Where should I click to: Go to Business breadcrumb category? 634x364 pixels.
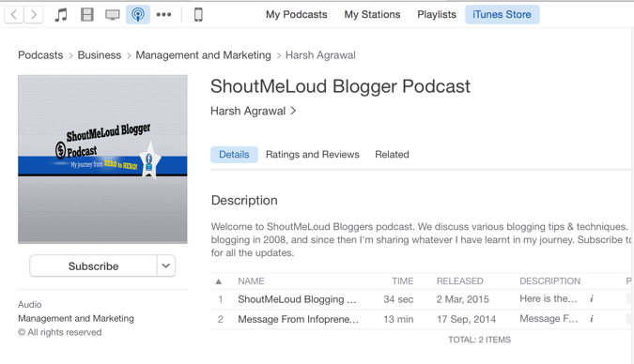[x=100, y=55]
